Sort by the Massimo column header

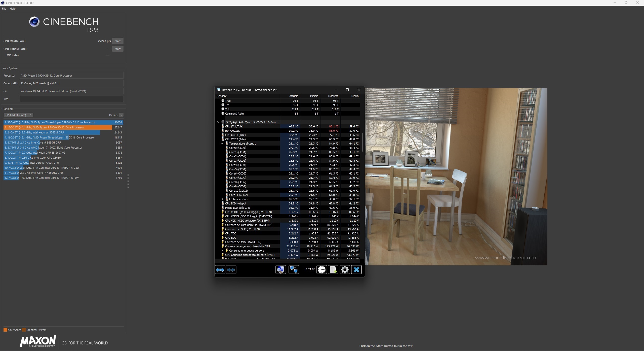[x=330, y=96]
